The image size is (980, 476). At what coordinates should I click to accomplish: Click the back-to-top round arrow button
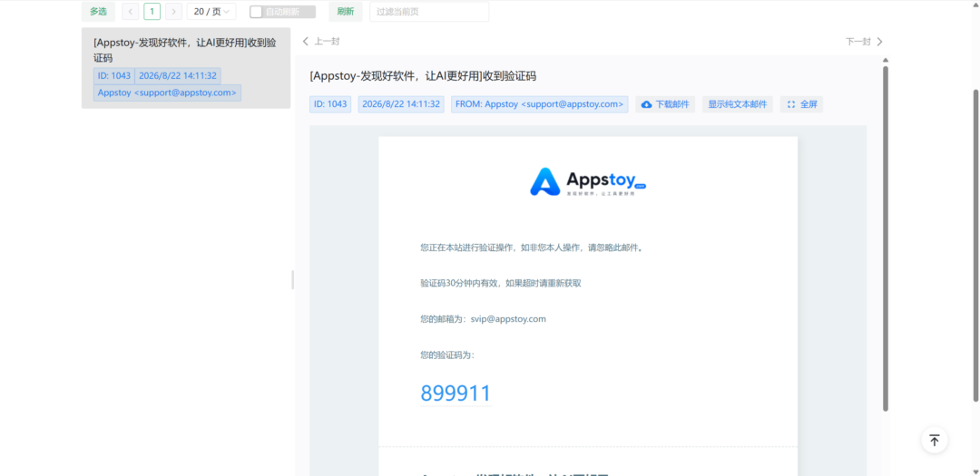click(x=935, y=441)
